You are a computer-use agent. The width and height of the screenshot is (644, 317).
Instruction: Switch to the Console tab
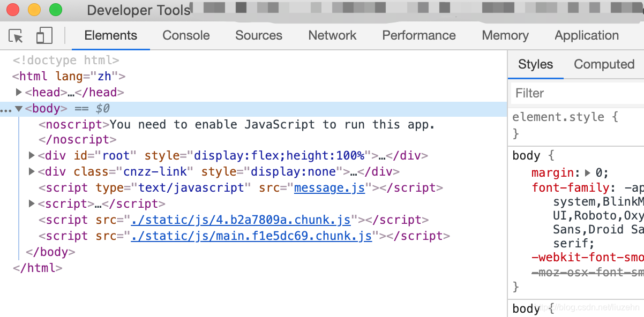click(x=186, y=35)
